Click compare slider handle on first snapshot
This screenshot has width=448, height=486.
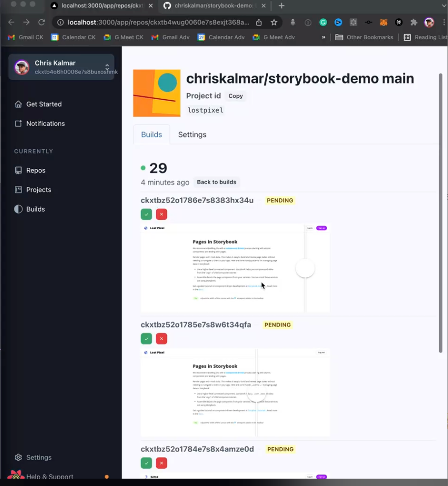click(305, 269)
